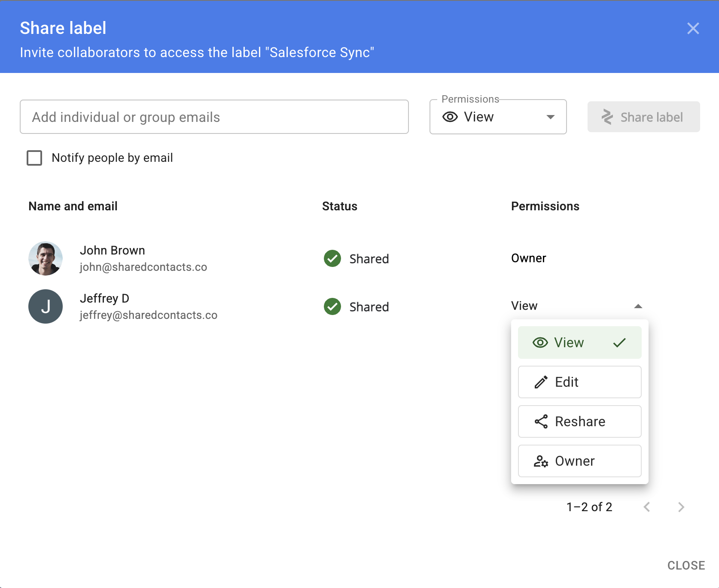Click the eye icon in top Permissions field
This screenshot has height=588, width=719.
tap(450, 117)
